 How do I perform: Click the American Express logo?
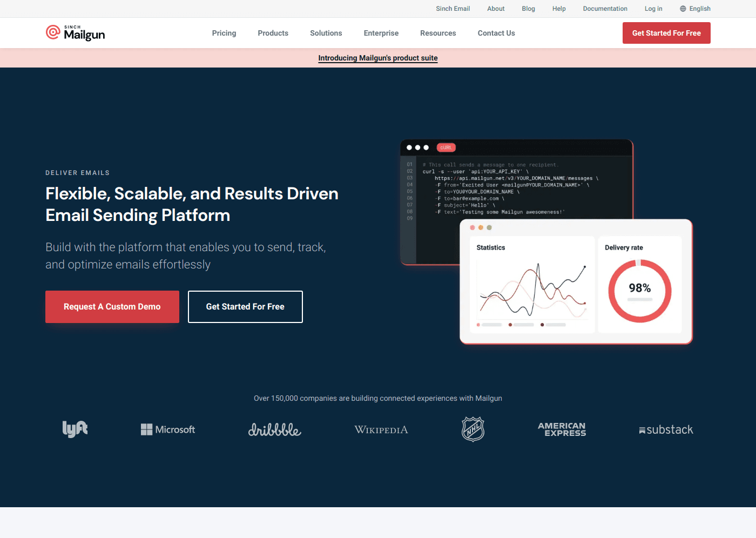tap(562, 429)
